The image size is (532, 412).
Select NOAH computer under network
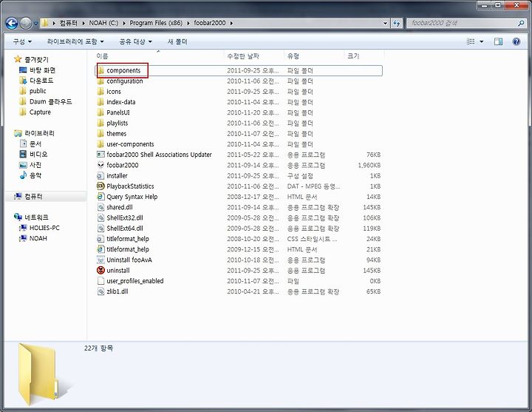point(33,238)
